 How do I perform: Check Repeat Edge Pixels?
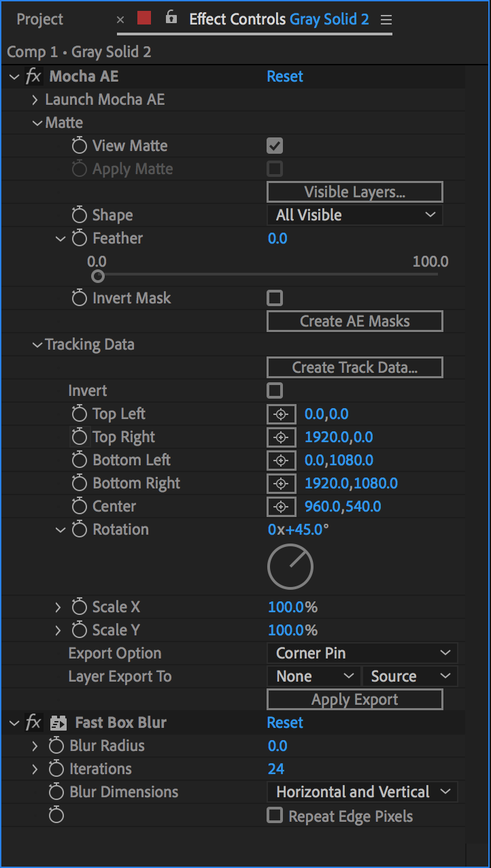pyautogui.click(x=275, y=816)
